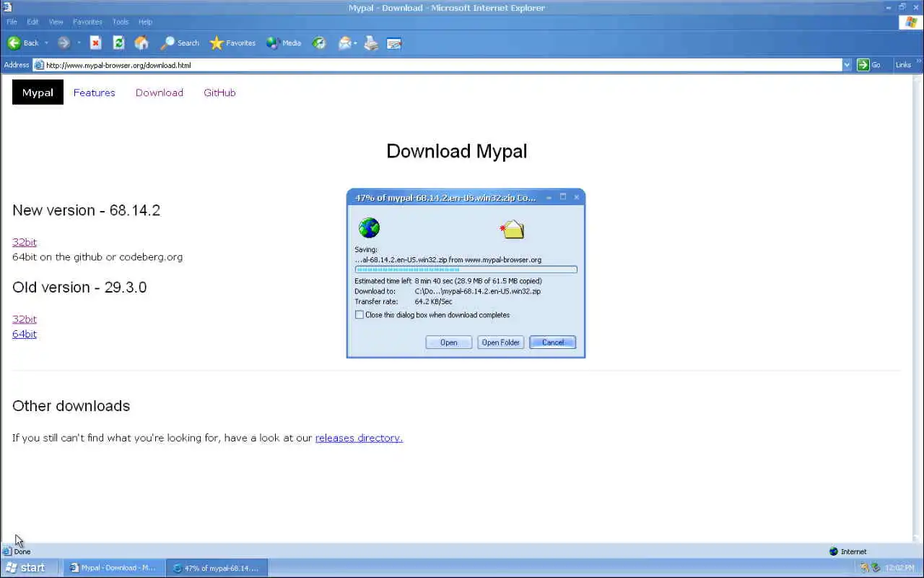Click the 'New version - 68.14.2' heading
The height and width of the screenshot is (578, 924).
(x=87, y=210)
